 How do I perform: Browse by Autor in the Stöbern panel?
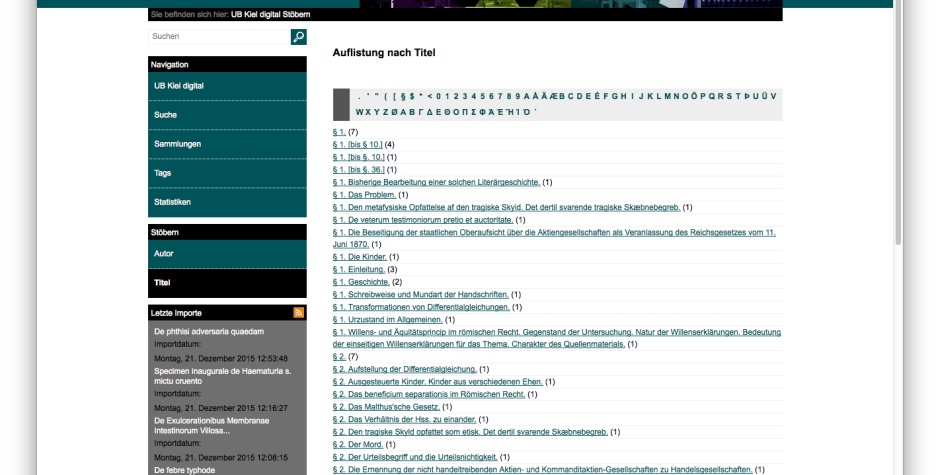click(x=227, y=254)
